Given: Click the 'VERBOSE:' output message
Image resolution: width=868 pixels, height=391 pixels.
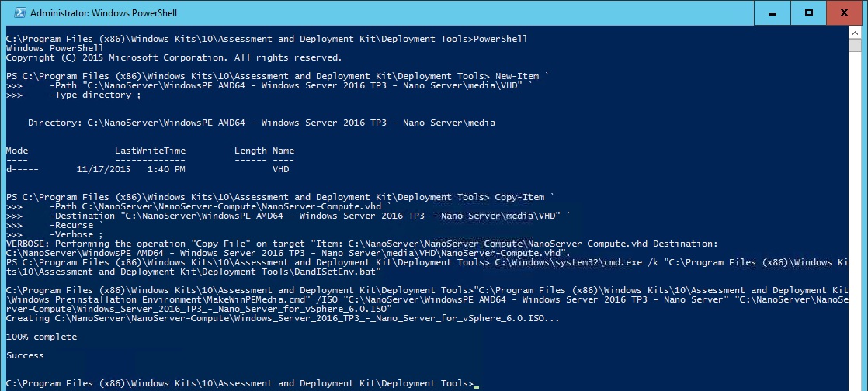Looking at the screenshot, I should tap(362, 248).
